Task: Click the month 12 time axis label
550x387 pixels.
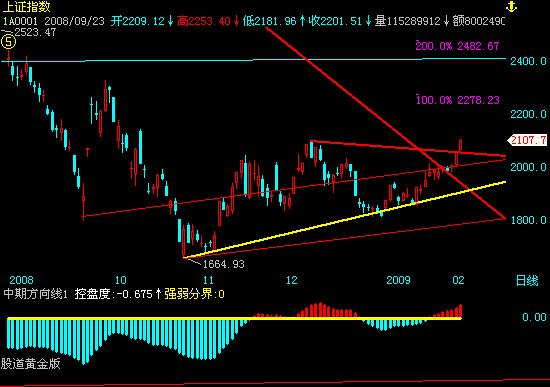Action: (291, 280)
